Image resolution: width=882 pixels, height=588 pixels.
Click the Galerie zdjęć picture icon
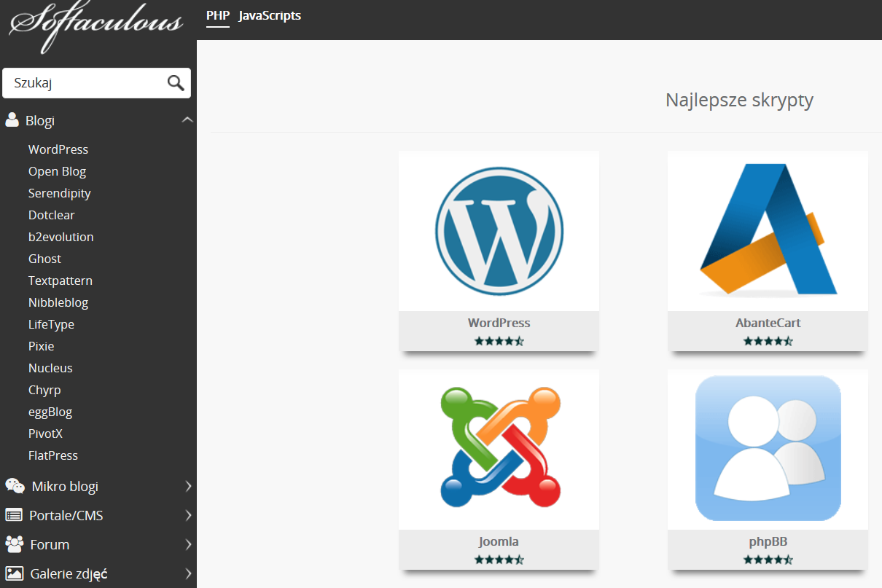point(14,573)
